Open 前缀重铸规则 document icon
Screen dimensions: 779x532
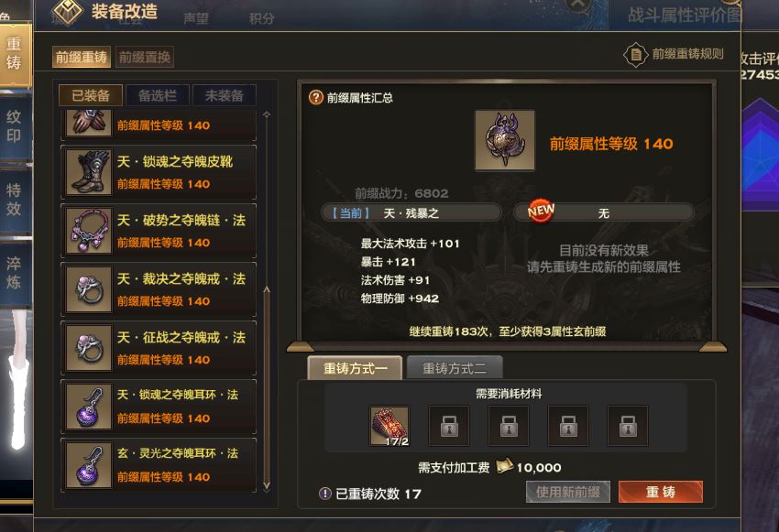pos(636,54)
